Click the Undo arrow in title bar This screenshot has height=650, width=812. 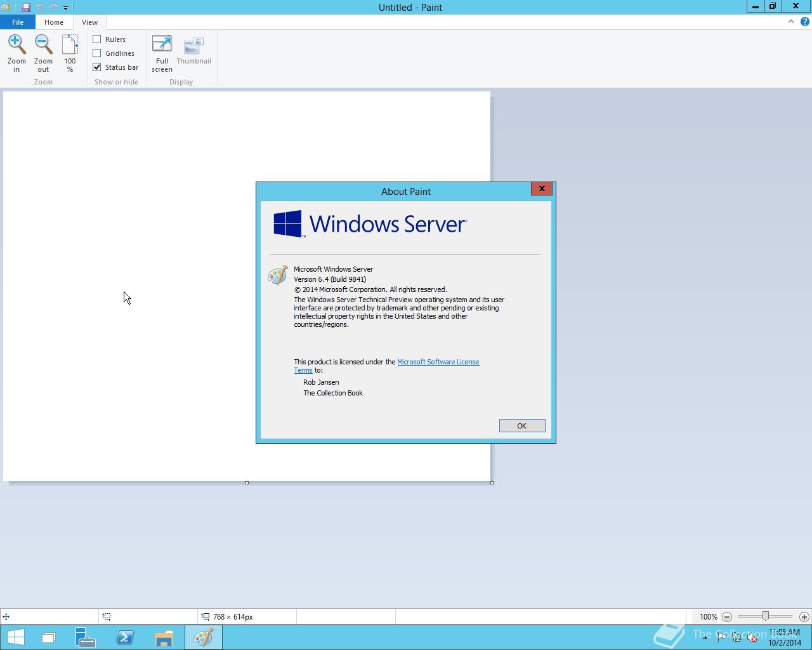40,8
